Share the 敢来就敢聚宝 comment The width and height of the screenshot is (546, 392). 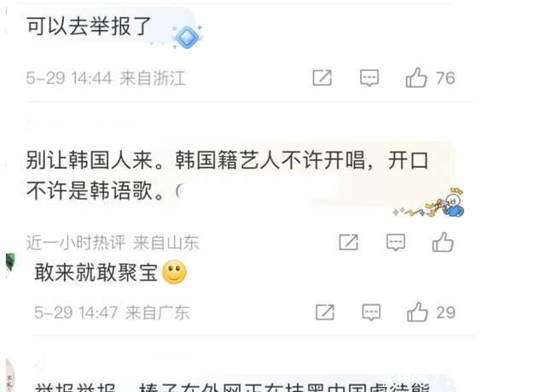324,312
